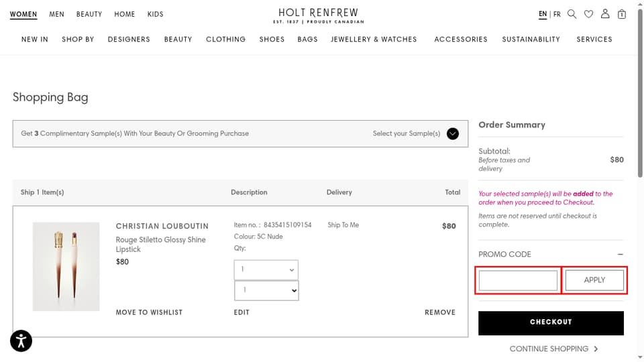Open the Shop By menu
Viewport: 644px width, 362px height.
click(78, 40)
